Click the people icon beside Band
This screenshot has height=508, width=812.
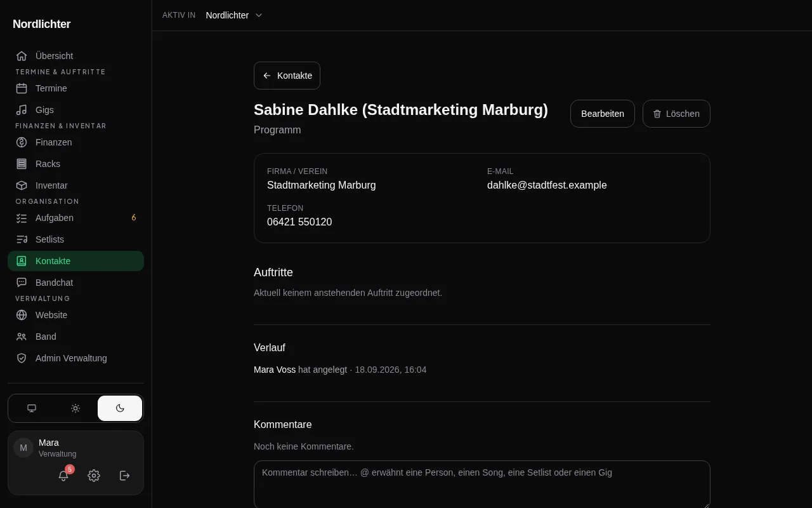coord(22,337)
